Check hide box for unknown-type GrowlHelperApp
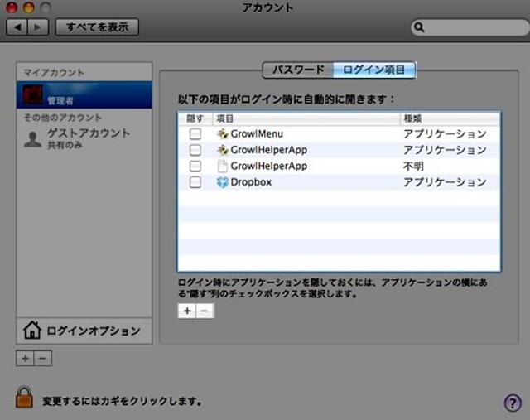Image resolution: width=530 pixels, height=420 pixels. (x=195, y=167)
